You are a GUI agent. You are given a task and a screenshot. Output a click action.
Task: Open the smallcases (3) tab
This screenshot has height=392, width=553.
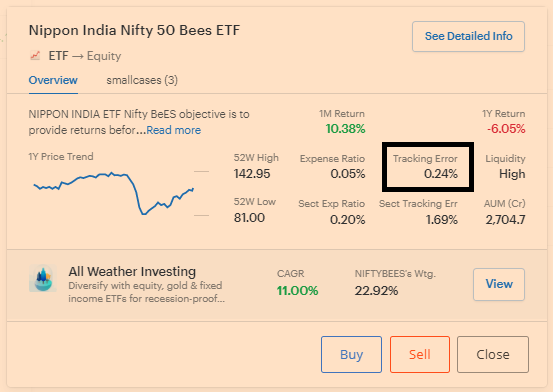pos(142,80)
